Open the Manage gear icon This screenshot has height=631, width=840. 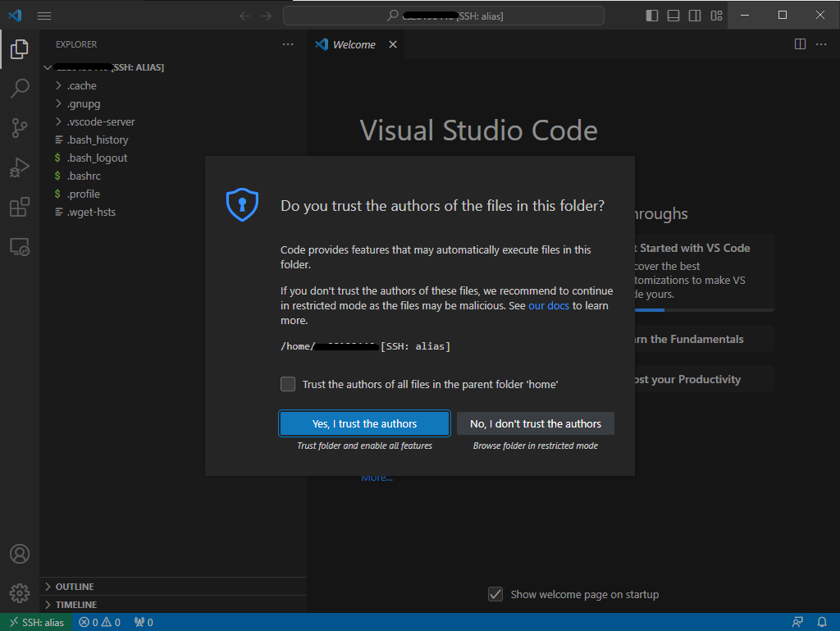20,593
